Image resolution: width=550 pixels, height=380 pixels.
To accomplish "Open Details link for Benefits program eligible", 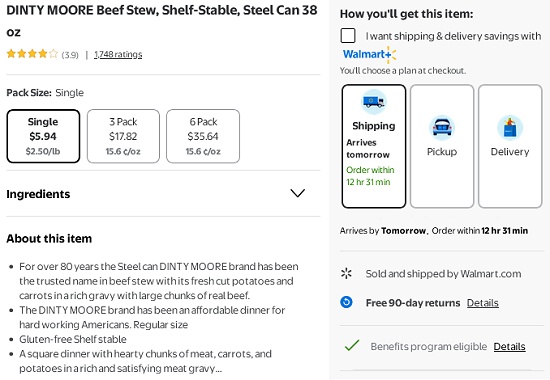I will [x=509, y=347].
